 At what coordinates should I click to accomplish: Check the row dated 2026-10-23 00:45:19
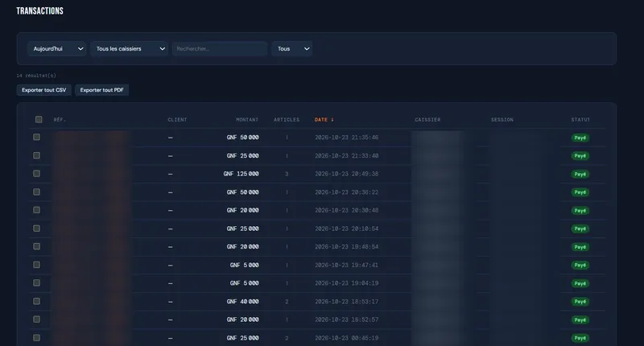36,338
